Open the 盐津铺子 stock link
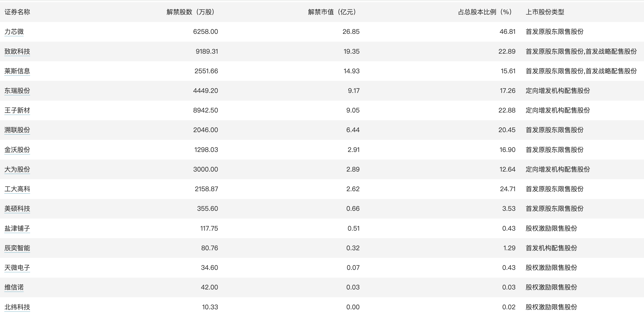This screenshot has height=316, width=644. click(x=17, y=228)
